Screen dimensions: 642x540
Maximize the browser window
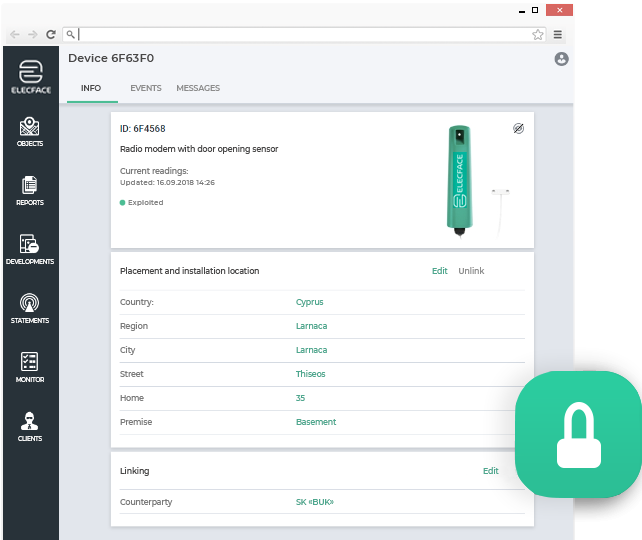pos(535,10)
